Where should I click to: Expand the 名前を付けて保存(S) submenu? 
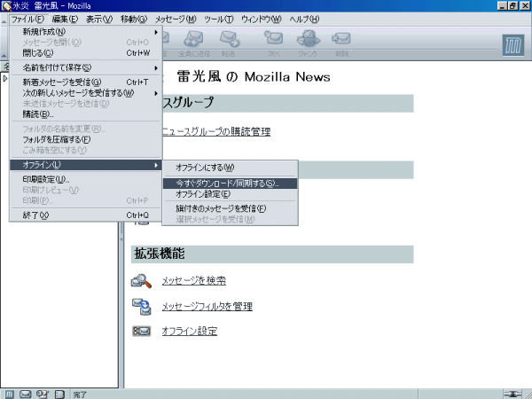[x=86, y=68]
